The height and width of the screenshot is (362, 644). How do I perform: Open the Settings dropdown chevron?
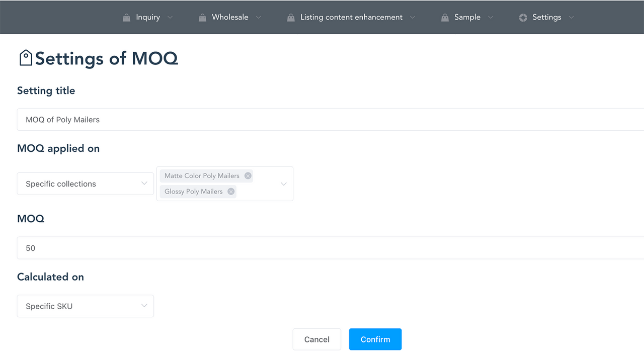click(571, 17)
